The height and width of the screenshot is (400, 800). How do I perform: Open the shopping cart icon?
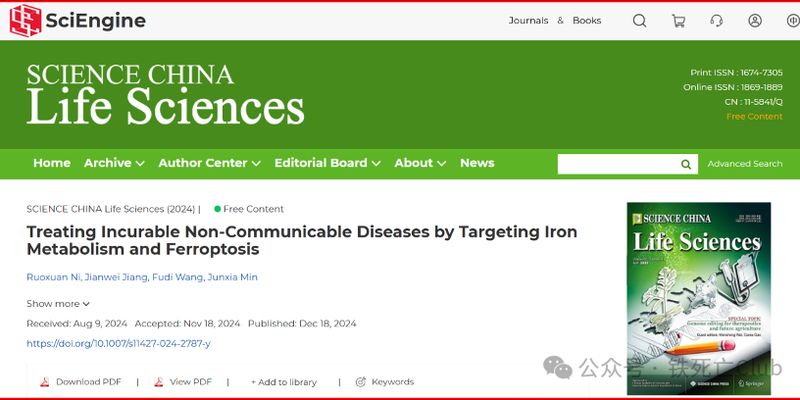[x=679, y=20]
